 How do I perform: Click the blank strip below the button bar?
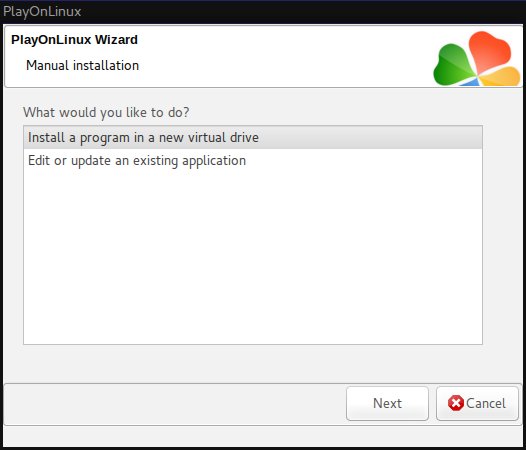pyautogui.click(x=263, y=435)
